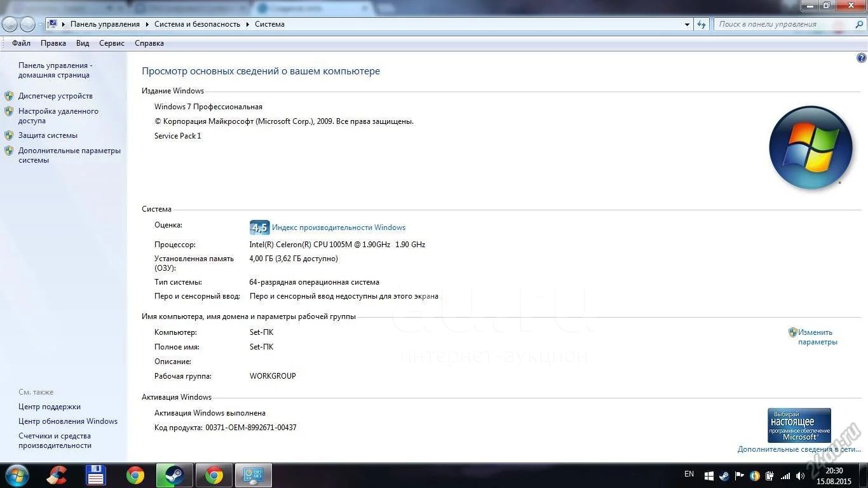Click the product code 00371-OEM-8992671-00437
868x488 pixels.
click(x=251, y=428)
